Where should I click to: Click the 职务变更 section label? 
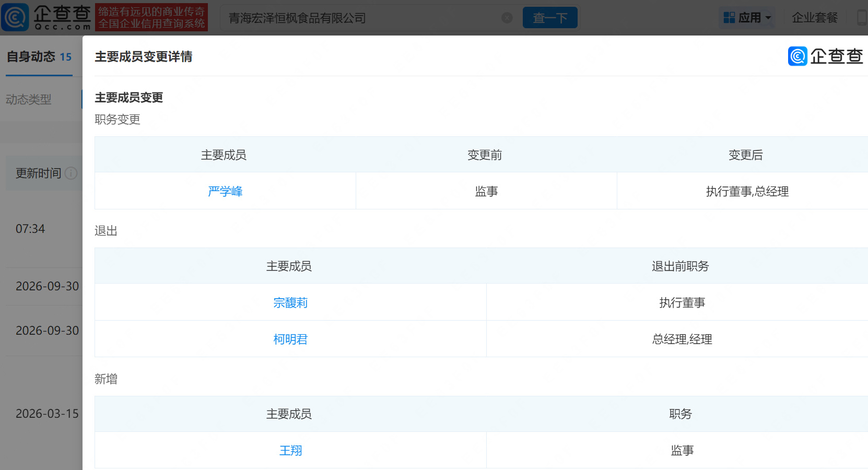pyautogui.click(x=118, y=119)
